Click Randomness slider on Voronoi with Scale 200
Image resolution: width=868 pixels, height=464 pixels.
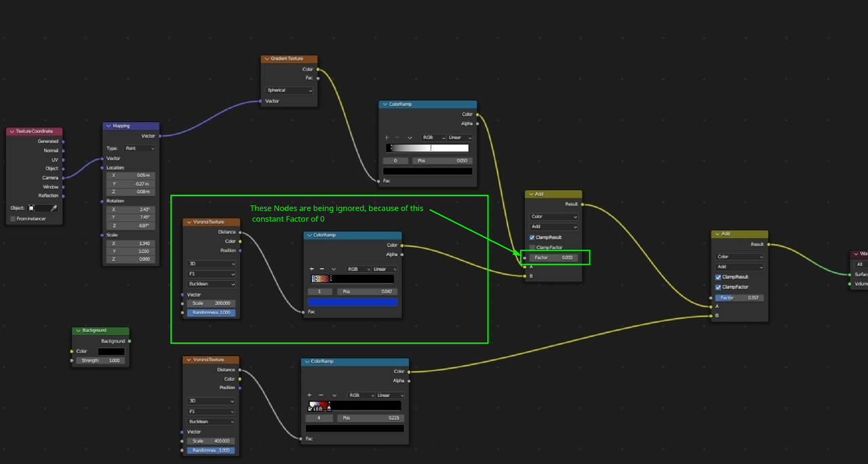tap(212, 313)
